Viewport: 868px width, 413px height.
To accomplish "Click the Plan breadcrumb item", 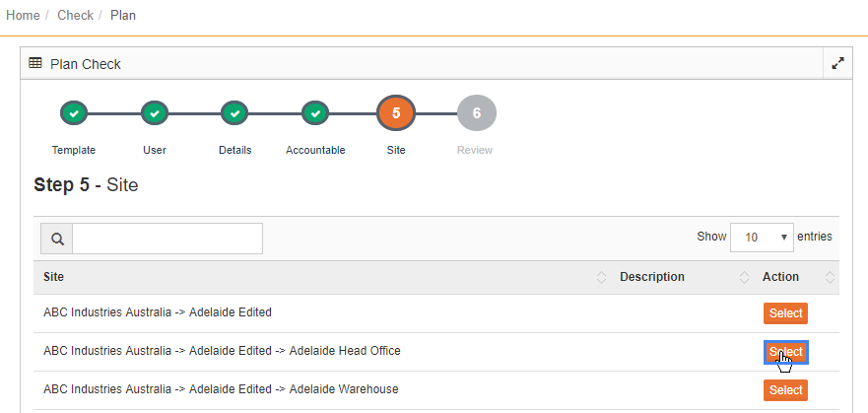I will [123, 15].
